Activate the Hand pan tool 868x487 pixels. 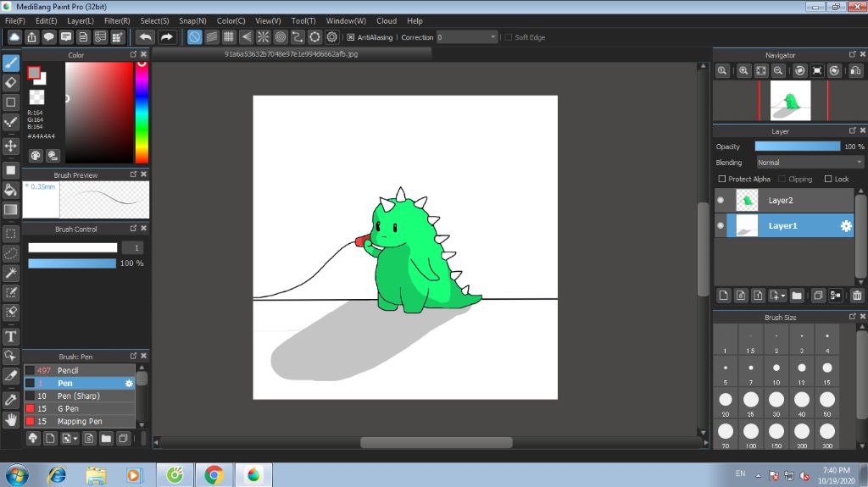click(11, 419)
